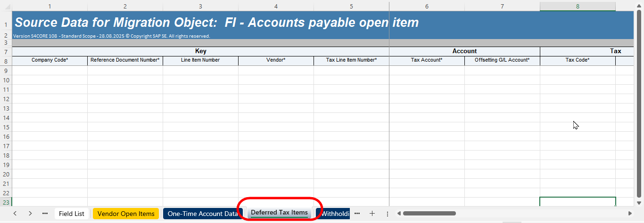The width and height of the screenshot is (644, 223).
Task: Click the empty cell under Vendor* in row 9
Action: 276,71
